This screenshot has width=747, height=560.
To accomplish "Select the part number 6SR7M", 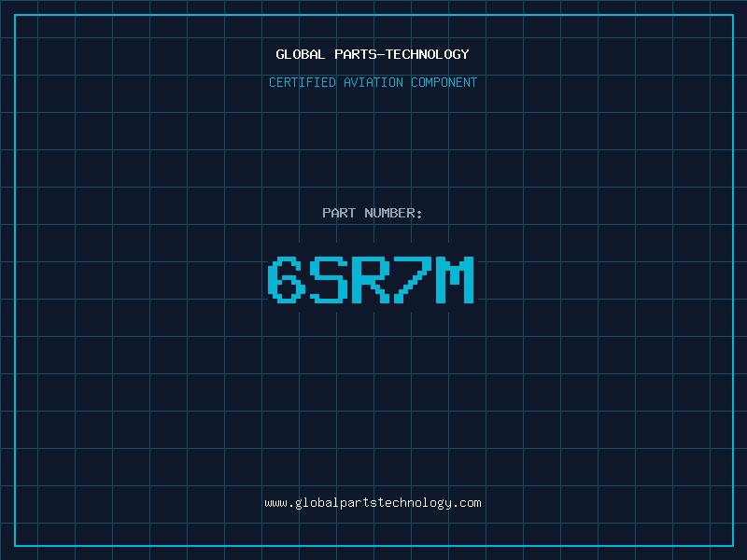I will [371, 279].
